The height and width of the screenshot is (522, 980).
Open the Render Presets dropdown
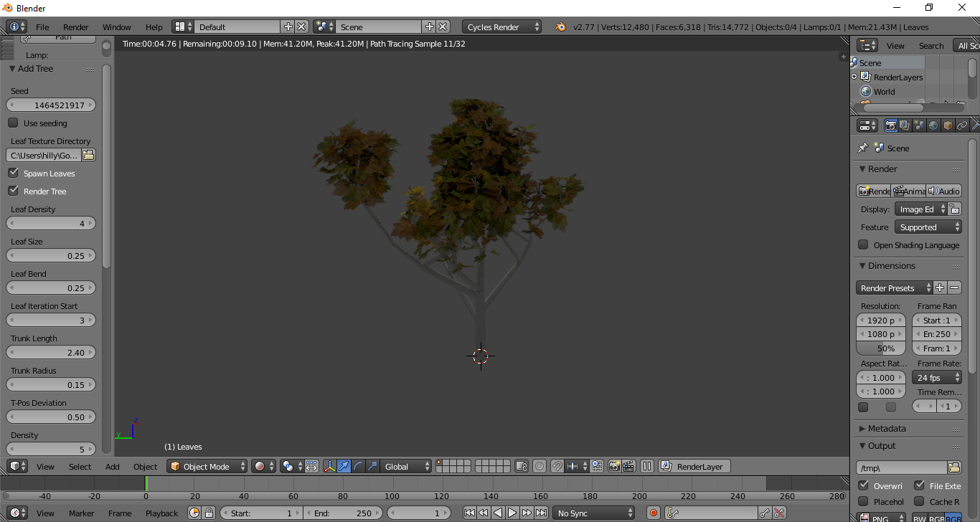(895, 288)
